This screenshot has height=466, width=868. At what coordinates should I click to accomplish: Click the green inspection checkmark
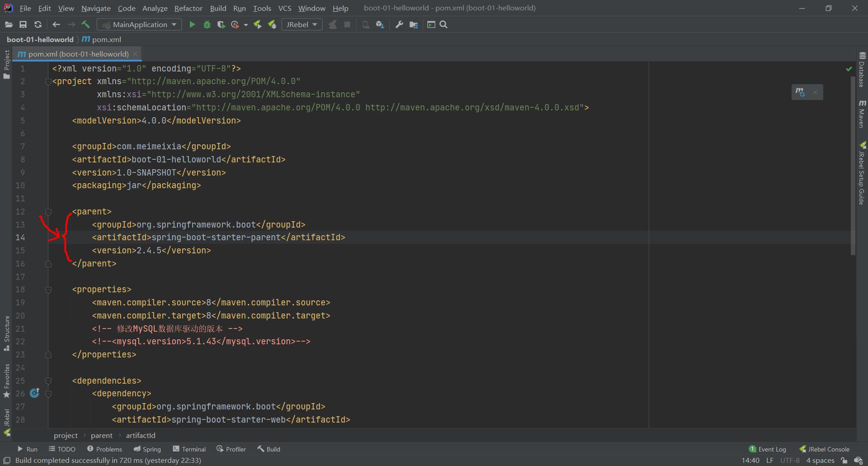click(x=849, y=69)
